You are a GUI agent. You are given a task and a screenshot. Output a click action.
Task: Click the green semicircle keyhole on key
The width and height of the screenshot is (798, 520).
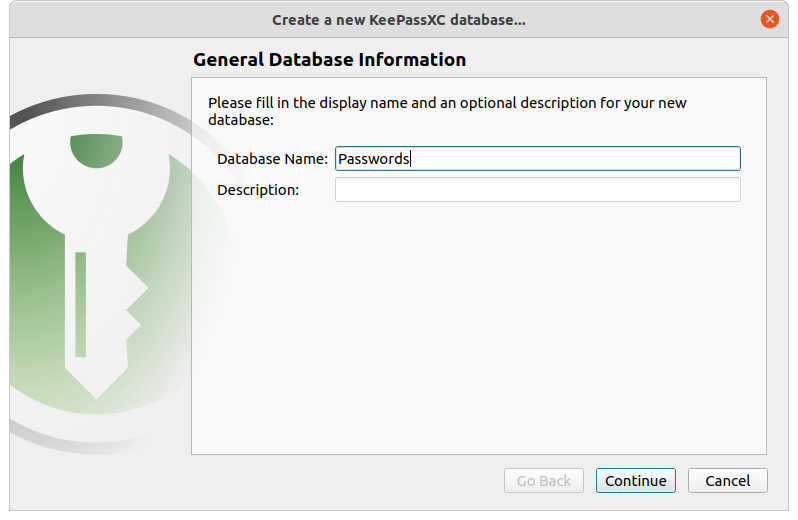point(96,151)
